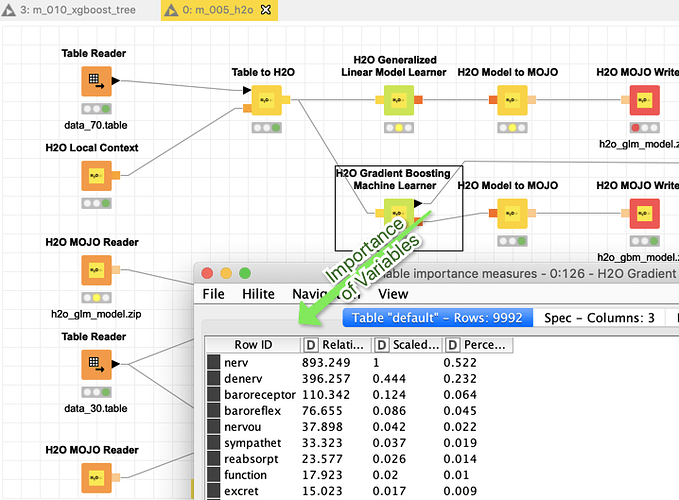679x500 pixels.
Task: Select the H2O MOJO Reader node for h2o_glm_model.zip
Action: click(x=95, y=270)
